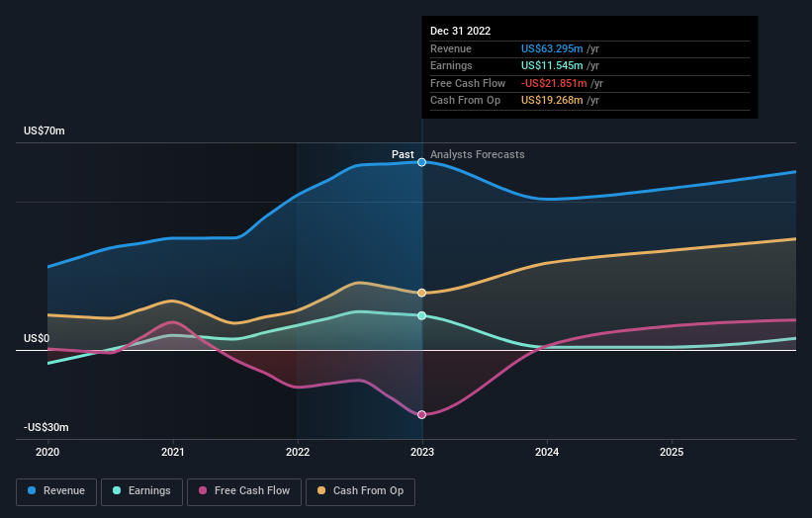Click the Dec 31 2022 tooltip date

[x=460, y=31]
